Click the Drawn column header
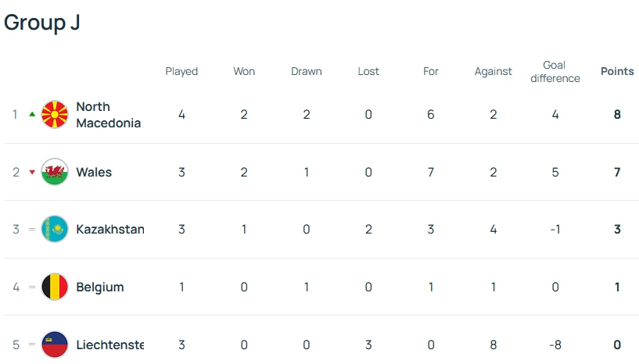The height and width of the screenshot is (364, 639). tap(307, 71)
